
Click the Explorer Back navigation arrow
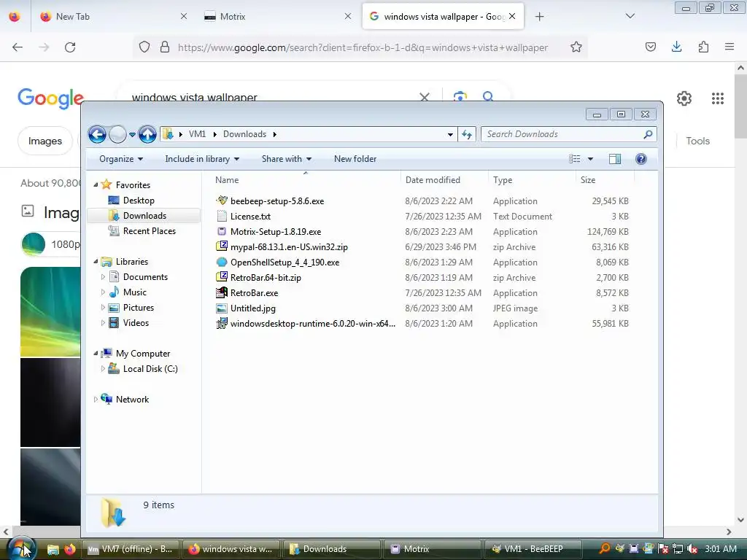coord(97,135)
